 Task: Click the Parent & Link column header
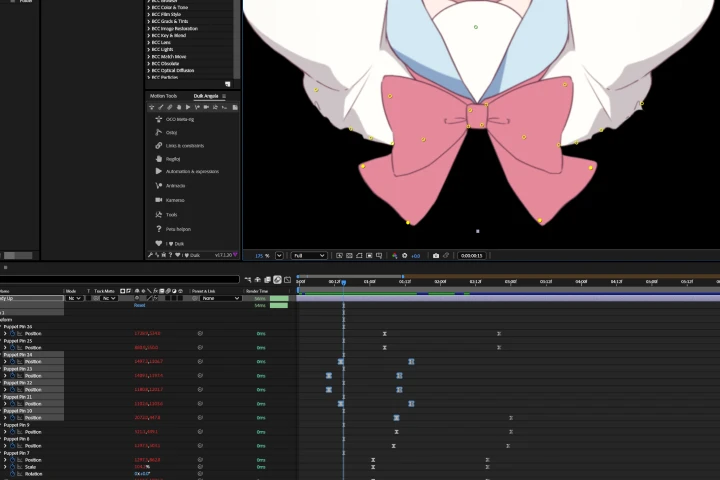(x=203, y=291)
